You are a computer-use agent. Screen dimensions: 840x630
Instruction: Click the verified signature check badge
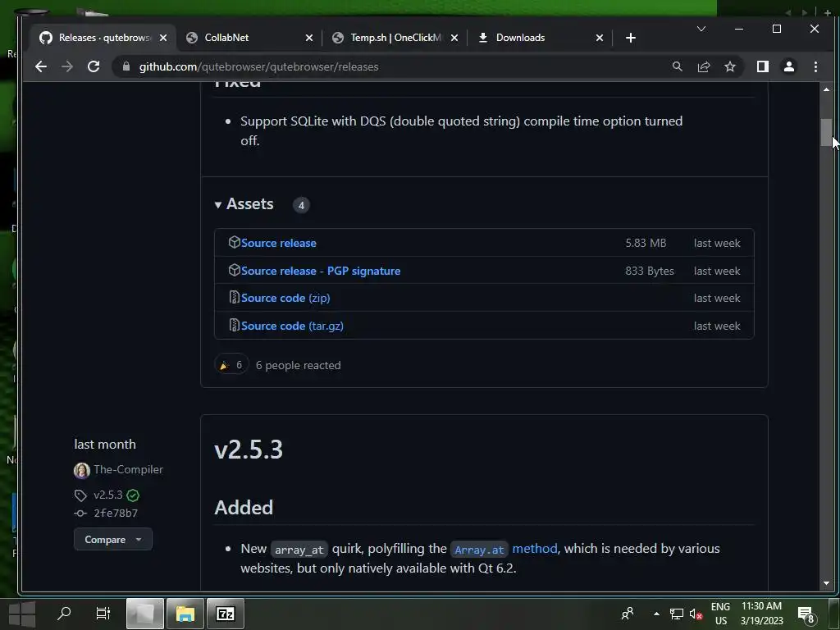click(x=133, y=495)
